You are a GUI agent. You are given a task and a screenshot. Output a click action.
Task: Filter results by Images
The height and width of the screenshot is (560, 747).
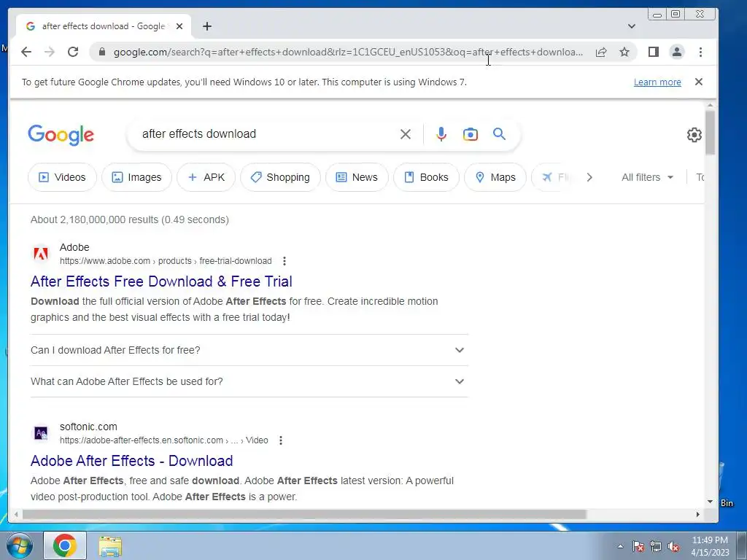[136, 177]
